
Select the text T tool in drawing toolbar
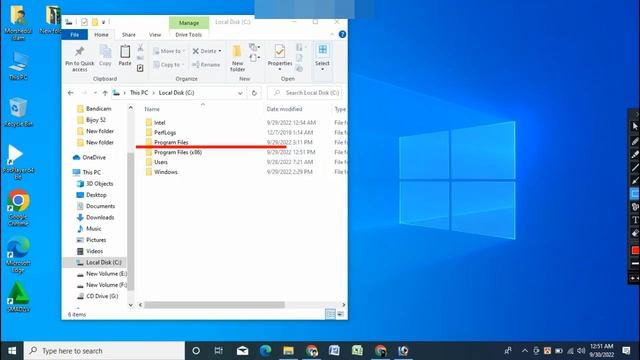click(x=635, y=220)
